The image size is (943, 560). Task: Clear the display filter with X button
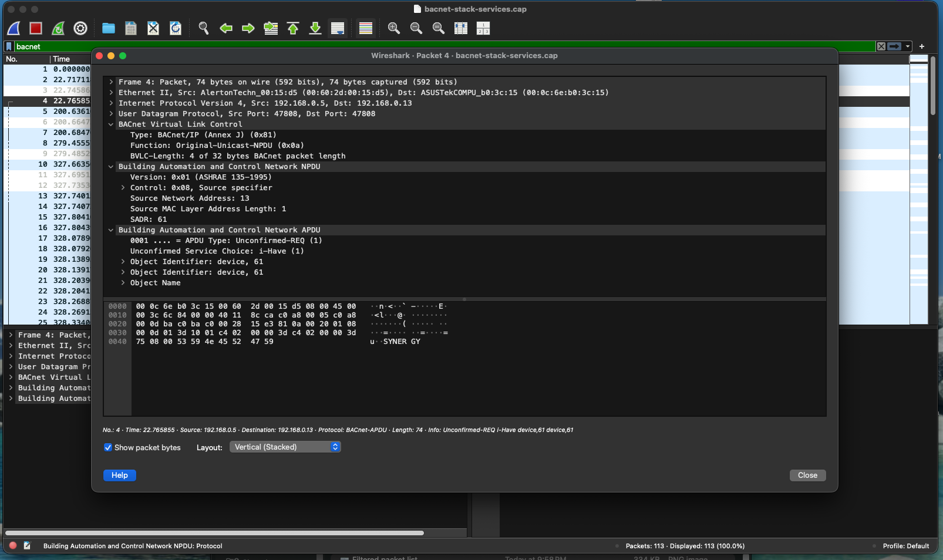tap(881, 46)
